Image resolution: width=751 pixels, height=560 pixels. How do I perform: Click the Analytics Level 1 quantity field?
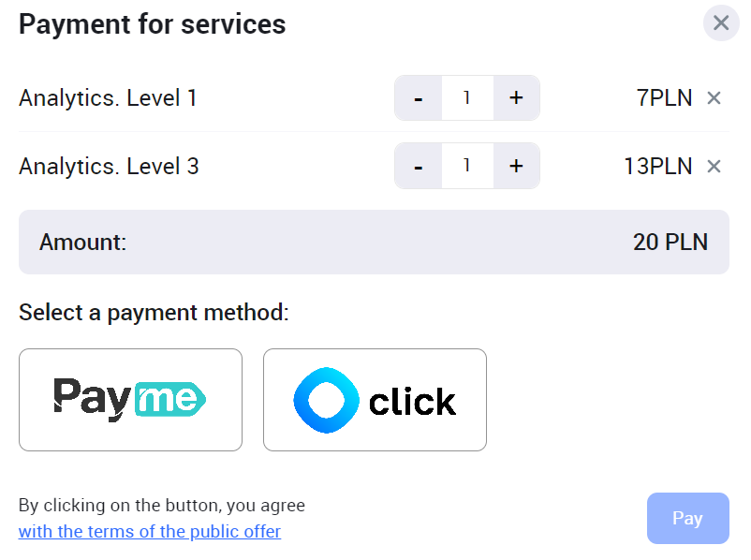click(467, 98)
